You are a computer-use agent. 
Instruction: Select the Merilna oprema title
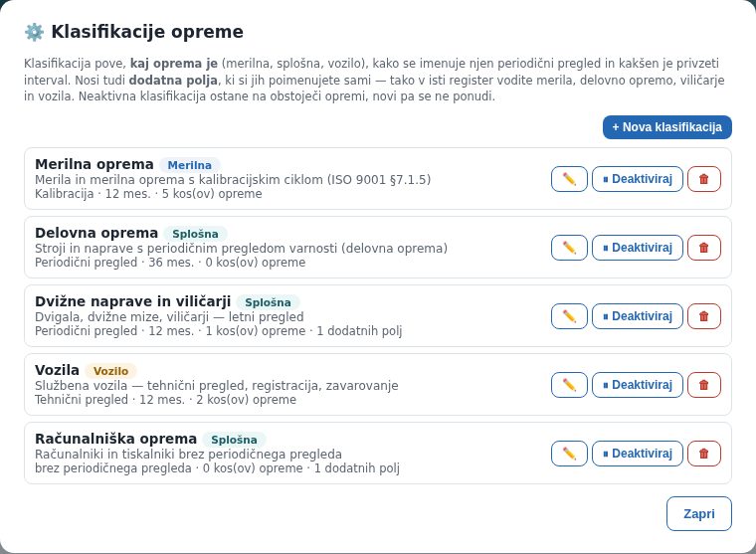coord(94,164)
